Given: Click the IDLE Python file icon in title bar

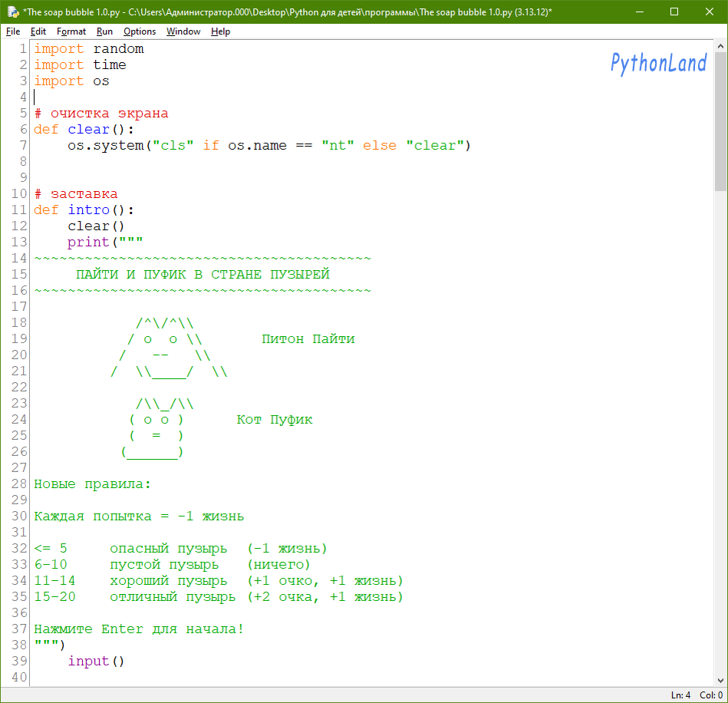Looking at the screenshot, I should (x=12, y=12).
